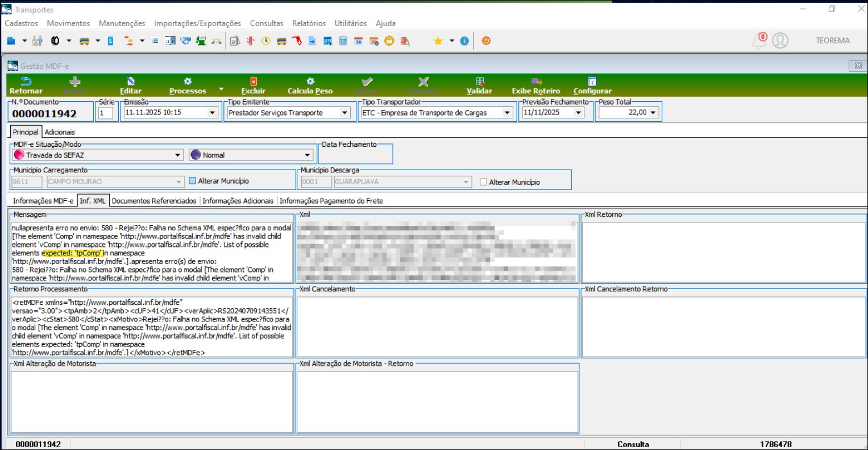Click the Série input field
Screen dimensions: 868x450
pyautogui.click(x=106, y=113)
